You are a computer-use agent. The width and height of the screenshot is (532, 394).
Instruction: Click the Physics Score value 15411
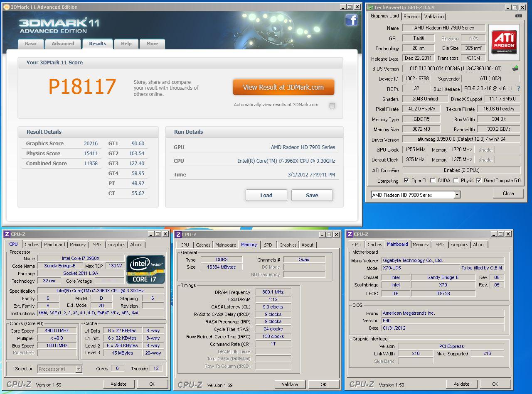(91, 154)
